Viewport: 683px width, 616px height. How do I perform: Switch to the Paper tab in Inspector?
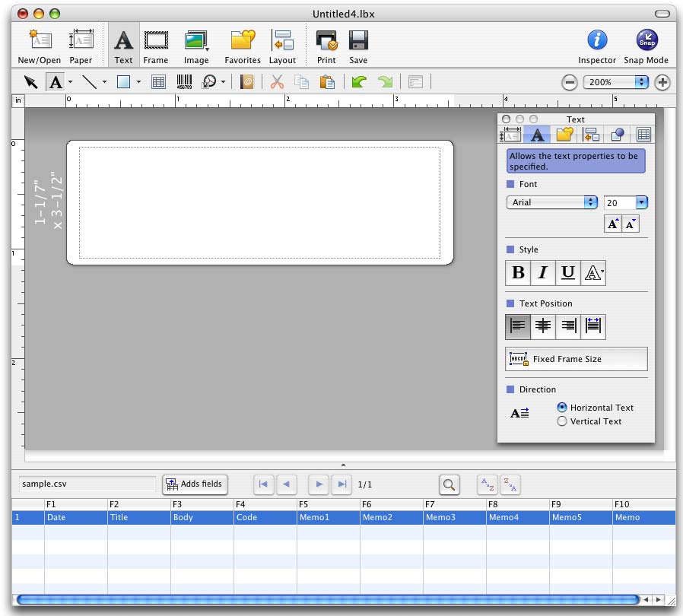(x=510, y=135)
